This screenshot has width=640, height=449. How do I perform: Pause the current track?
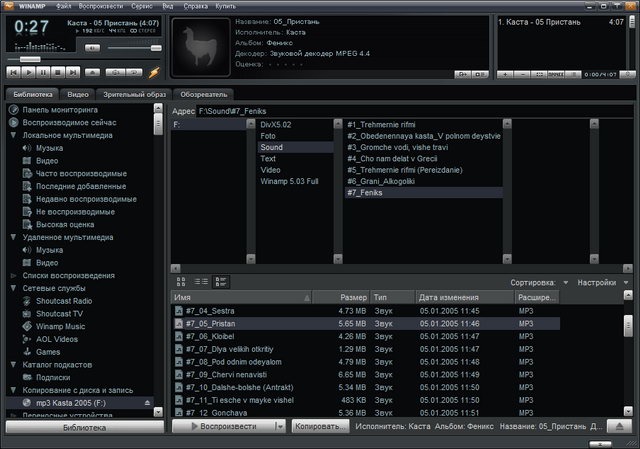coord(43,73)
